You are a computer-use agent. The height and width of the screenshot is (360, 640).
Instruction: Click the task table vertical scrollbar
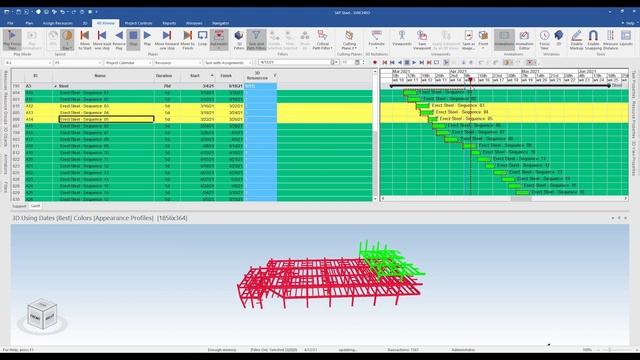375,135
